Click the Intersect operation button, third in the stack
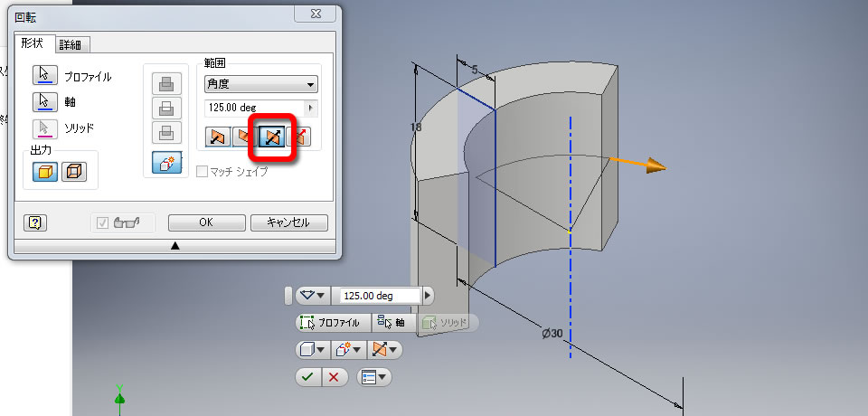Image resolution: width=868 pixels, height=416 pixels. pos(166,133)
